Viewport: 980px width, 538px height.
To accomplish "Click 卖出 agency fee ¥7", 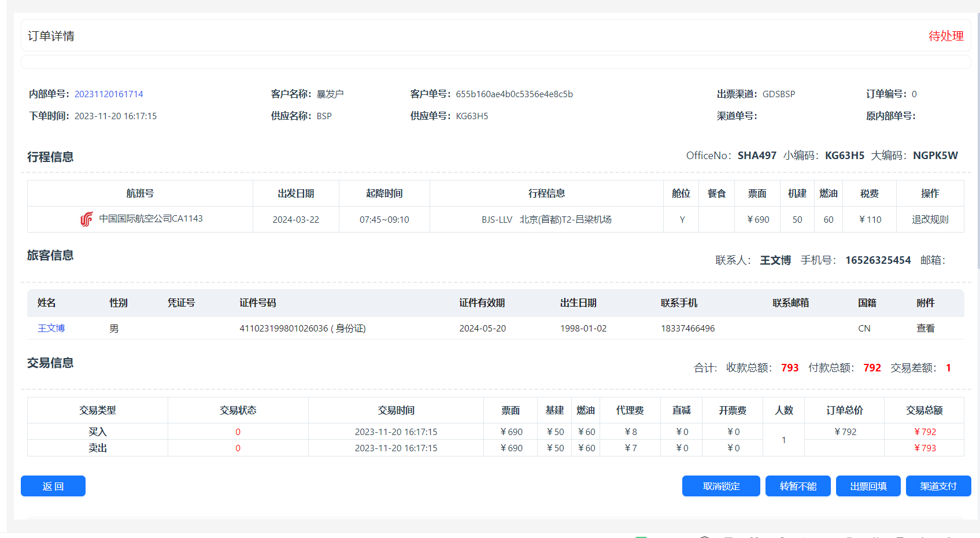I will pyautogui.click(x=630, y=448).
